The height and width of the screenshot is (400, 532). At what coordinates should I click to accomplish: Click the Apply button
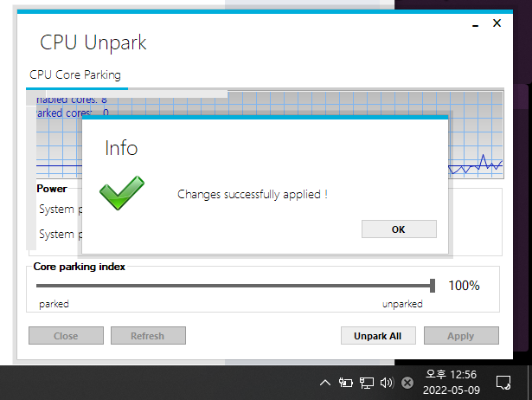point(461,336)
